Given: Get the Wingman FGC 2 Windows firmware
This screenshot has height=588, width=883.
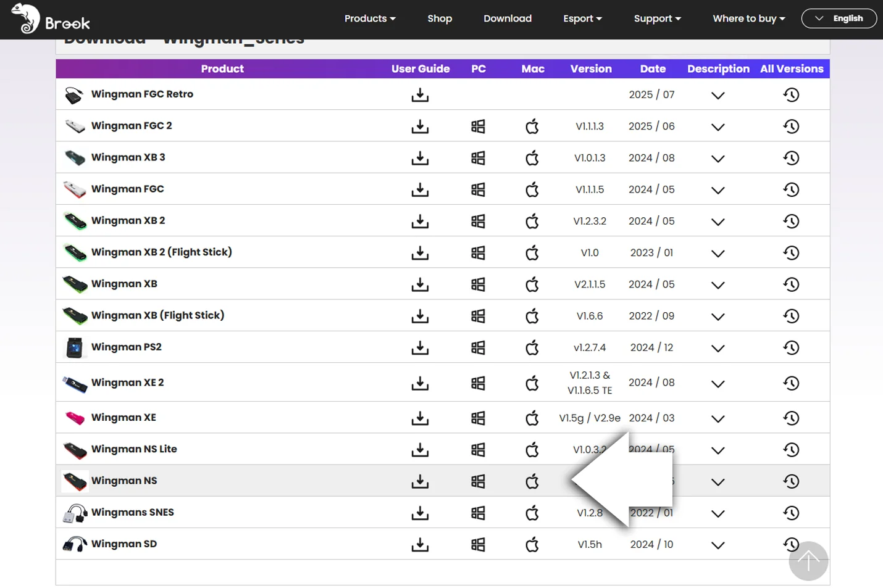Looking at the screenshot, I should click(478, 126).
